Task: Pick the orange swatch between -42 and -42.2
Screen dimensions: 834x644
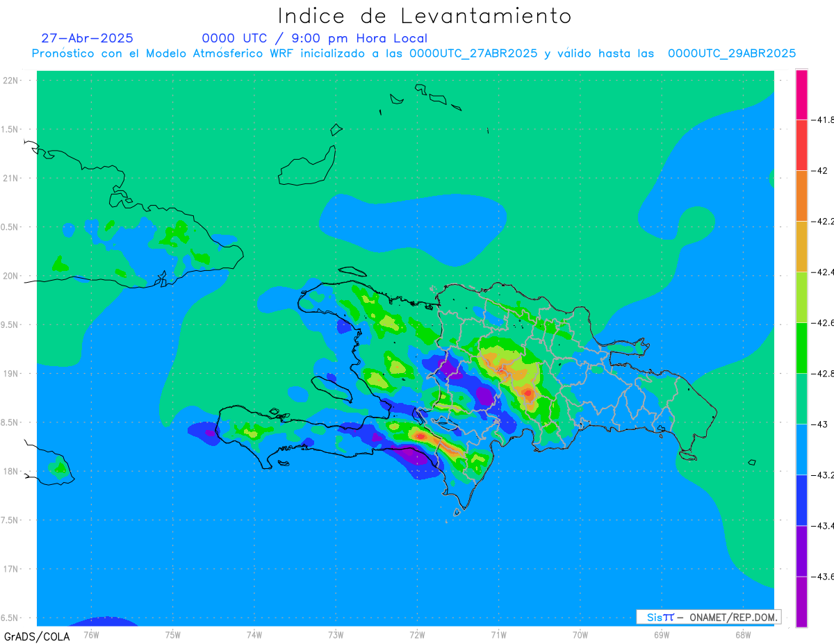Action: coord(801,195)
